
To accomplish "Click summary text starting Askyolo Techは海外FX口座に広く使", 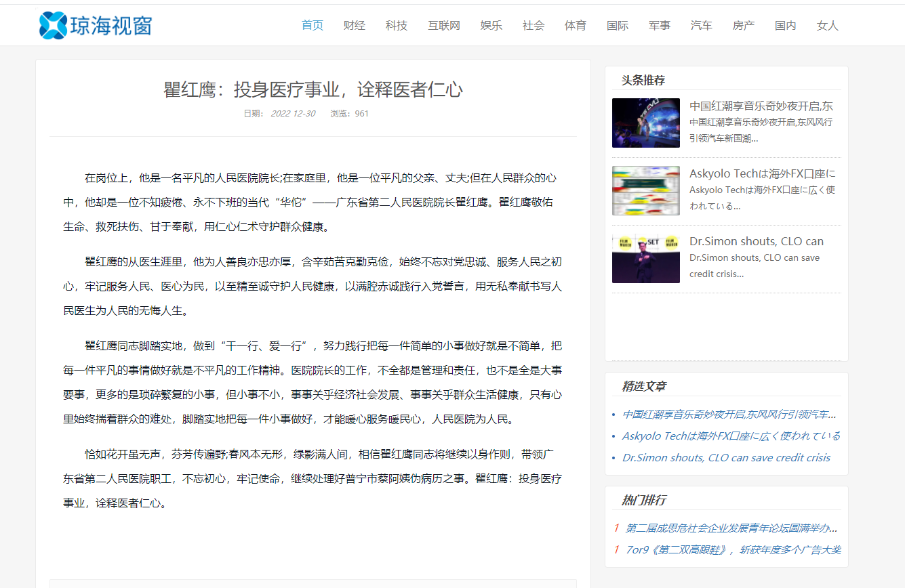I will 763,190.
